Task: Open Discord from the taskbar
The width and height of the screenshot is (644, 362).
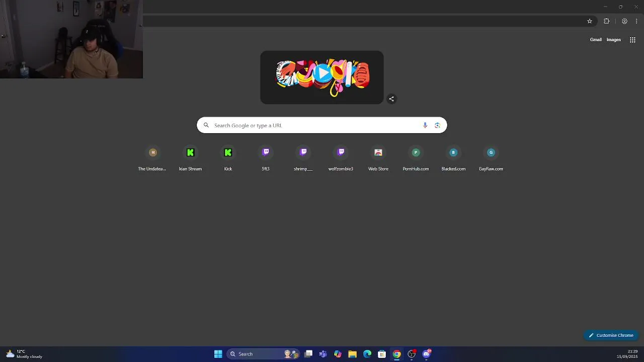Action: coord(427,354)
